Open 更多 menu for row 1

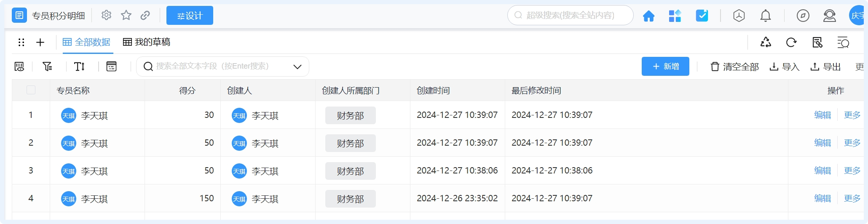[x=852, y=115]
